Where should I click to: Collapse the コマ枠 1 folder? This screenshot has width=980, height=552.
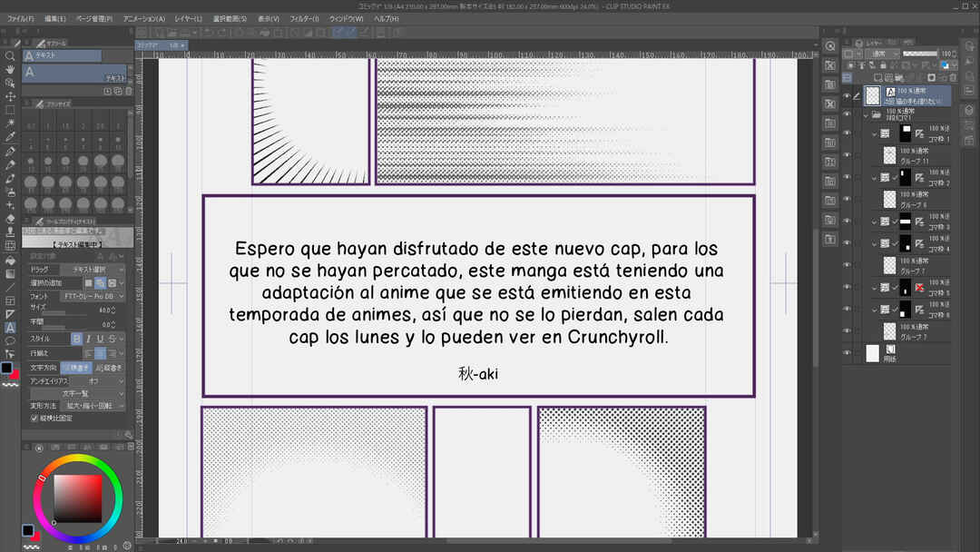875,133
